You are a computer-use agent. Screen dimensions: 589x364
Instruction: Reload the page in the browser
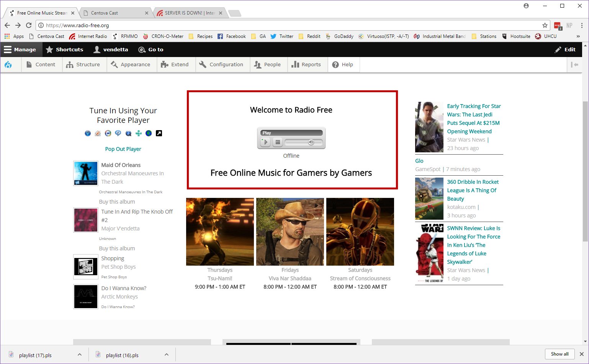pos(29,25)
